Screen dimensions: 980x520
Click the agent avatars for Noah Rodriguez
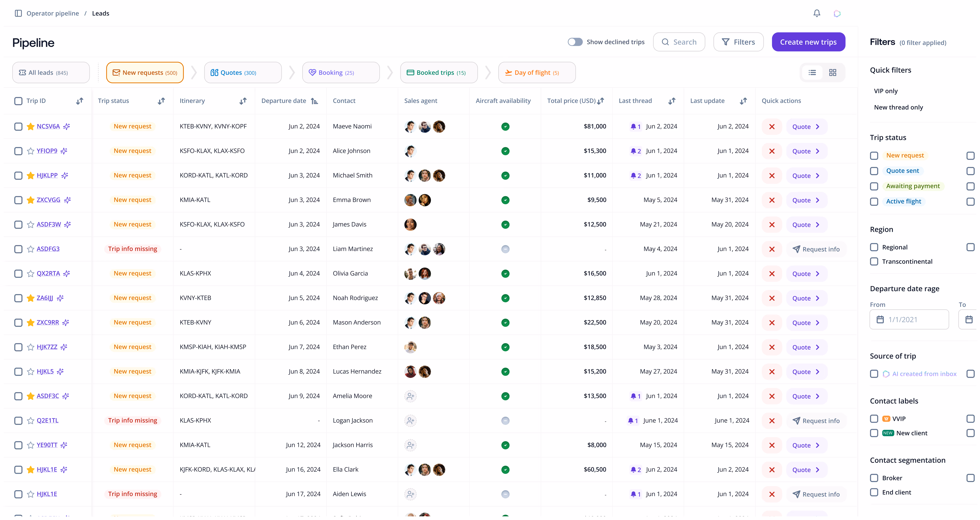tap(425, 298)
